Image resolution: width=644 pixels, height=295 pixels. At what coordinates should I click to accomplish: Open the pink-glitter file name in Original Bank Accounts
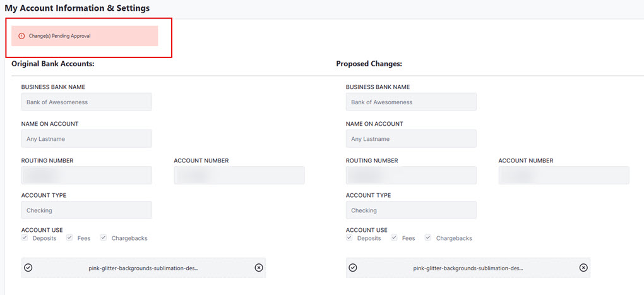coord(143,268)
